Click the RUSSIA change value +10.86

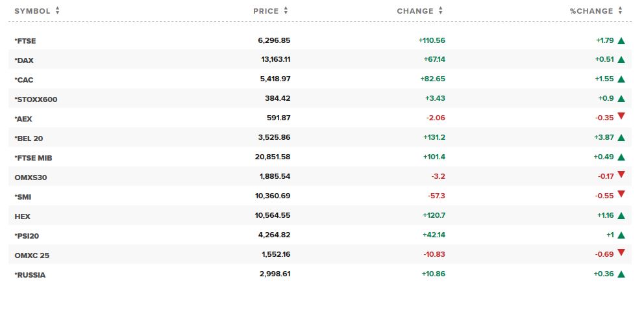pyautogui.click(x=433, y=274)
